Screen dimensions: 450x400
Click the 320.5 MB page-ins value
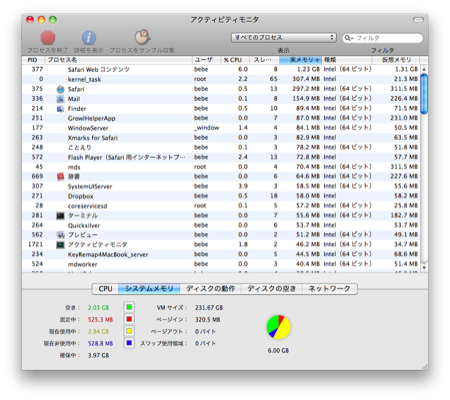click(207, 320)
